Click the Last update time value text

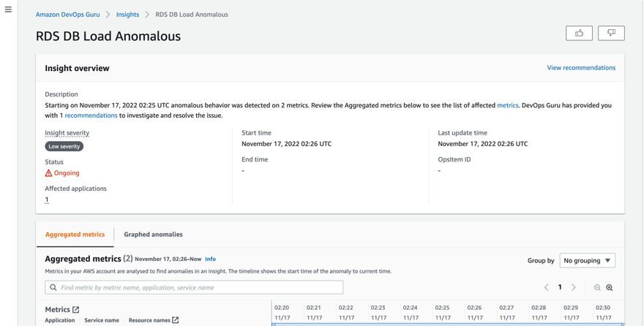(x=482, y=144)
